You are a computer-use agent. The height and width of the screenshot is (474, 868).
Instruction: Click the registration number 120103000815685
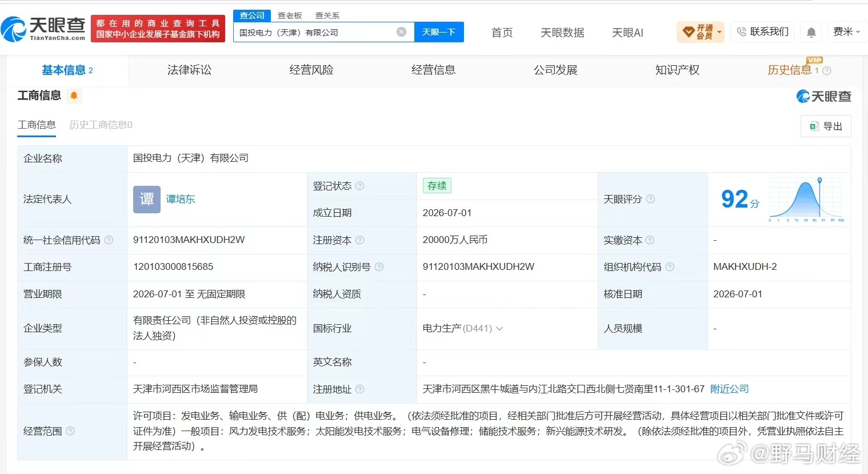pyautogui.click(x=173, y=267)
